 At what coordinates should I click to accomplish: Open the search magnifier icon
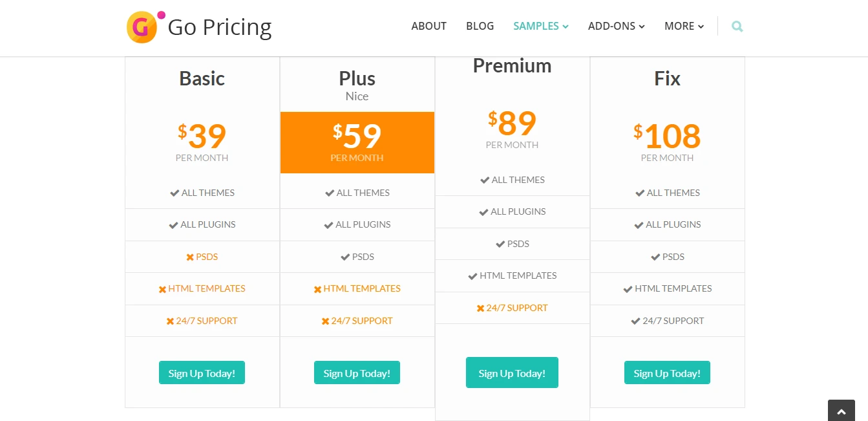coord(737,27)
